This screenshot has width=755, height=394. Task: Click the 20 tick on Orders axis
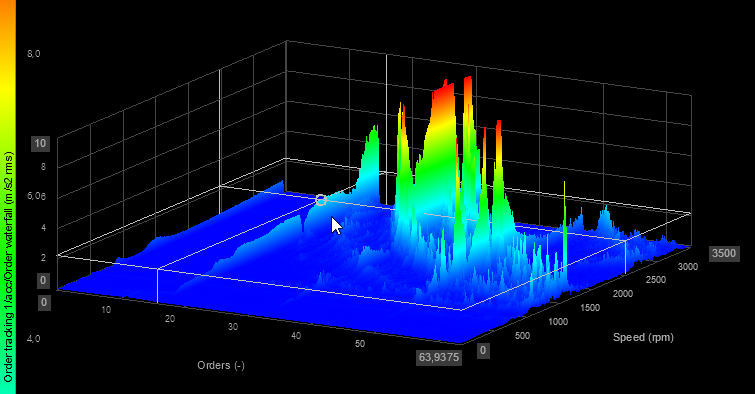pyautogui.click(x=170, y=318)
